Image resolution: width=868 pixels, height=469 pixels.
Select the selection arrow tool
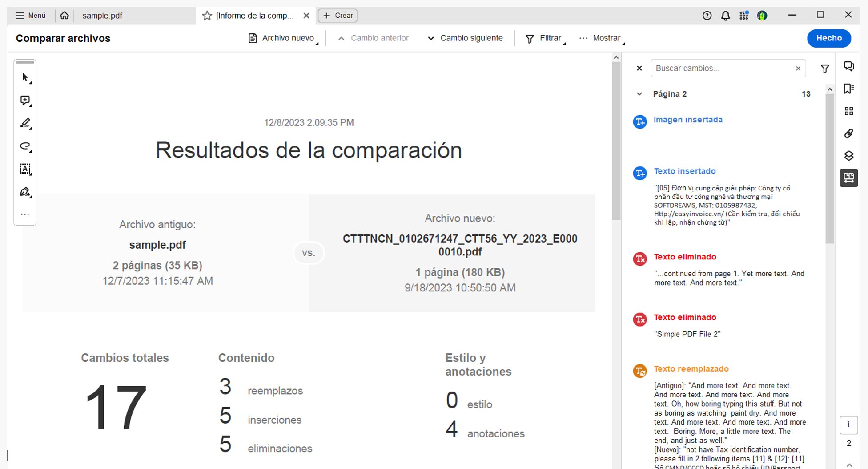point(25,77)
